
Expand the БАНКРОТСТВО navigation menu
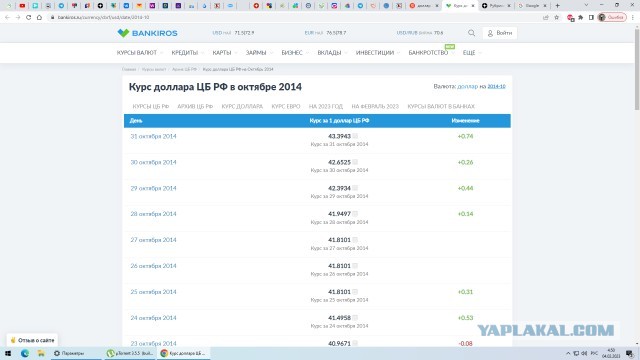431,53
